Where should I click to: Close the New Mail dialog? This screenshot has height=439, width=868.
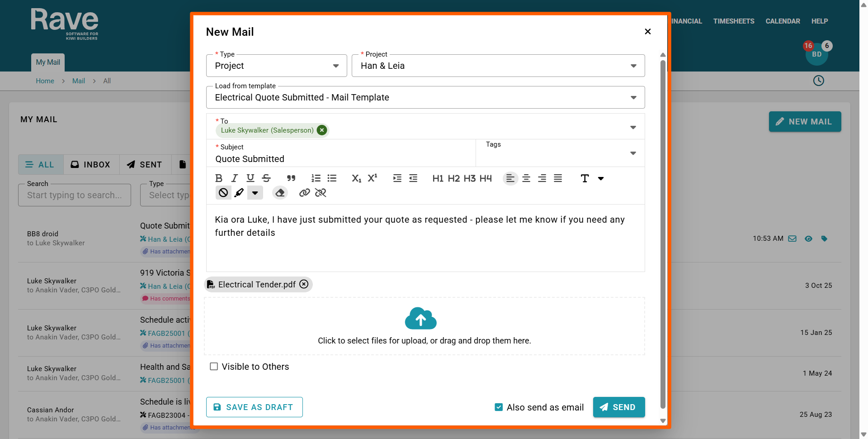[648, 31]
